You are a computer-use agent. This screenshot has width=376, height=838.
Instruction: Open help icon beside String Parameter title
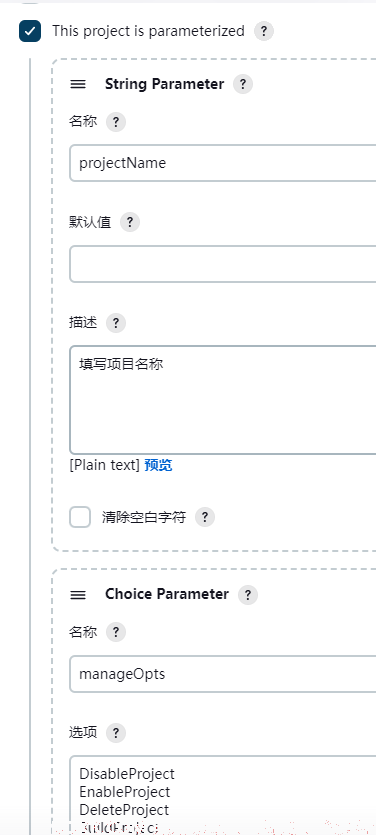[243, 84]
